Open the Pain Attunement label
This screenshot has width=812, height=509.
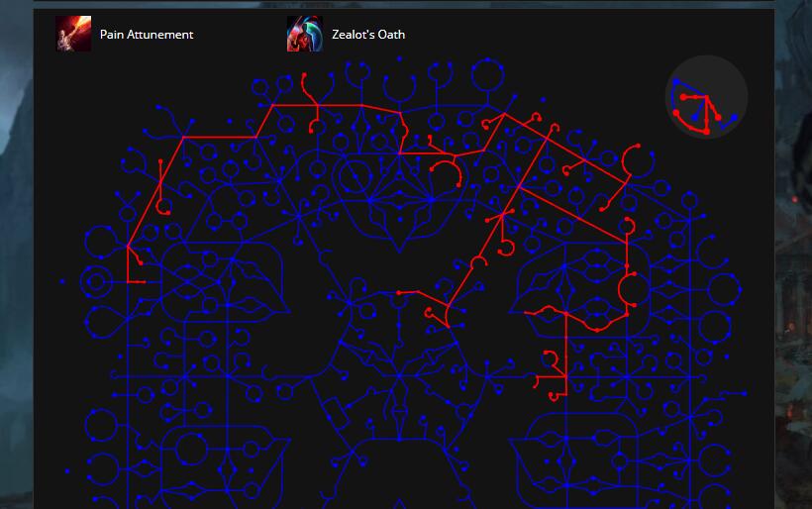[147, 35]
